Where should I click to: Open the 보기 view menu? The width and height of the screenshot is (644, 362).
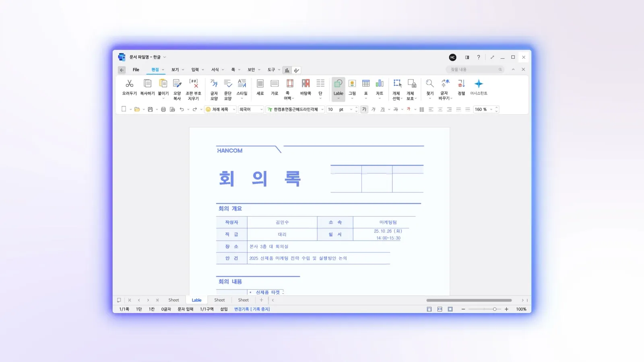(x=178, y=70)
